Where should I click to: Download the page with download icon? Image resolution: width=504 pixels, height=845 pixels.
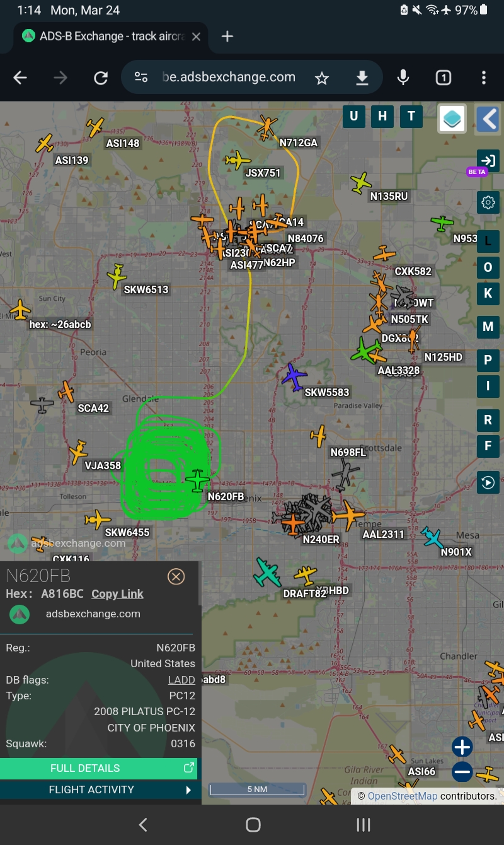coord(362,78)
